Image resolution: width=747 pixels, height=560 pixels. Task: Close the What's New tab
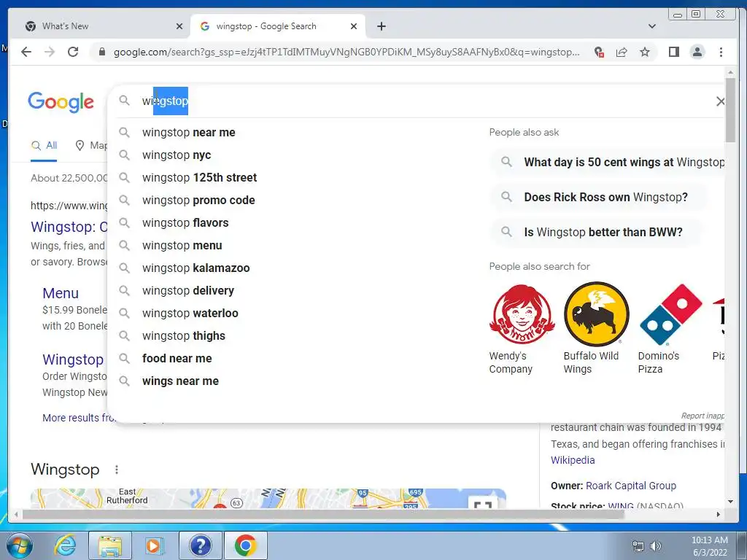tap(179, 26)
